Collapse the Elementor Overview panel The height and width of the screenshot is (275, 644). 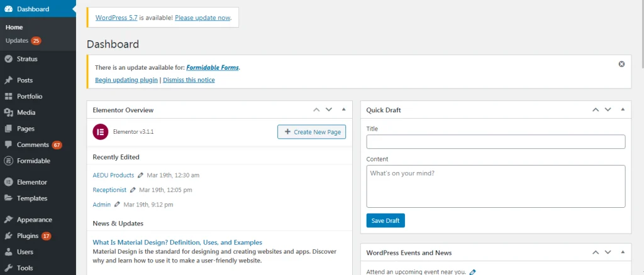click(344, 109)
